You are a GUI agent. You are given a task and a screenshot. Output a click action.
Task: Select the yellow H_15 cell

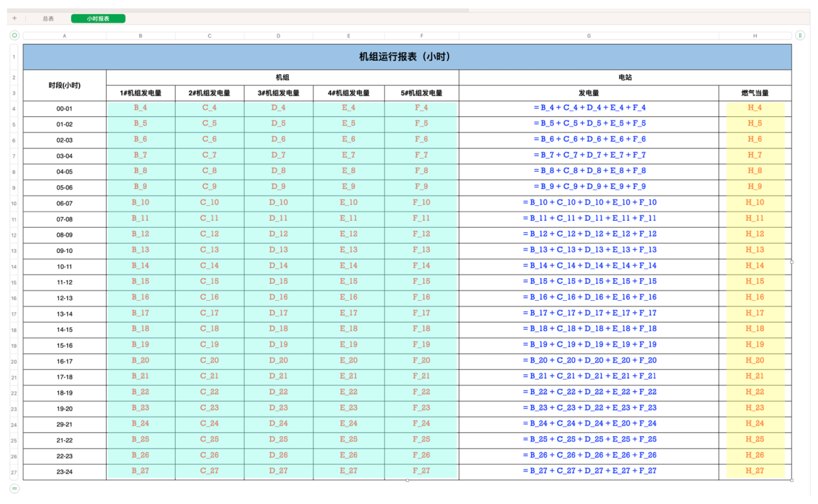pyautogui.click(x=755, y=281)
